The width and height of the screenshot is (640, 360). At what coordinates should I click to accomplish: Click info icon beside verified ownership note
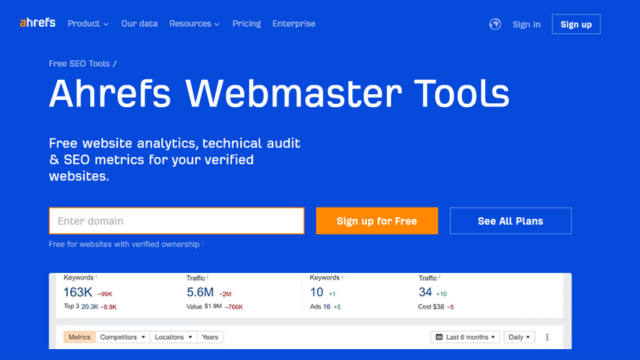(203, 243)
